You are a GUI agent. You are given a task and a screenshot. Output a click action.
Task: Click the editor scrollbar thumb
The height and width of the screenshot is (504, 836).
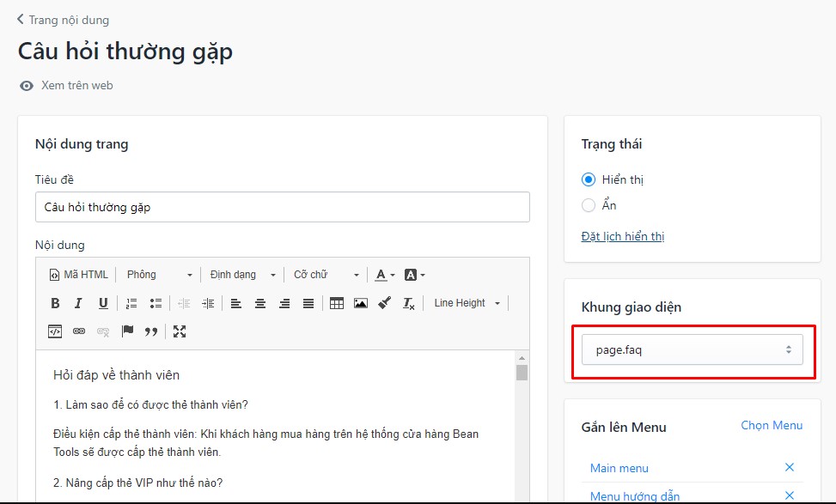(522, 373)
